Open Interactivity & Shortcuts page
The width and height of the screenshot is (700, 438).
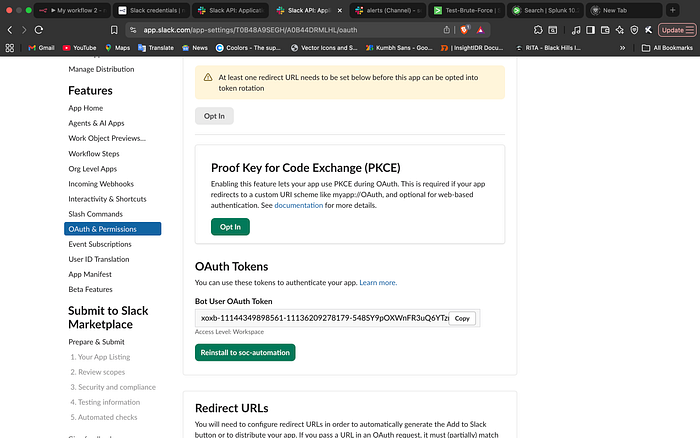point(107,199)
